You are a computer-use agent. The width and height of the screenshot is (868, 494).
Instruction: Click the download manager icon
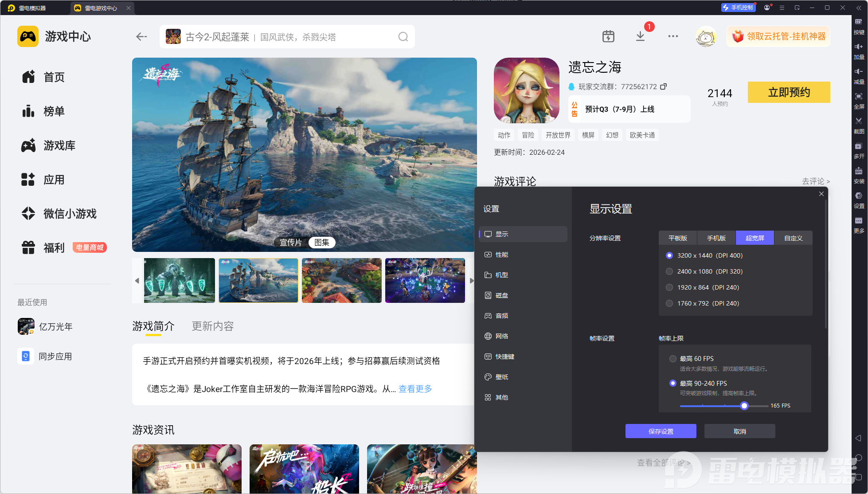(640, 36)
